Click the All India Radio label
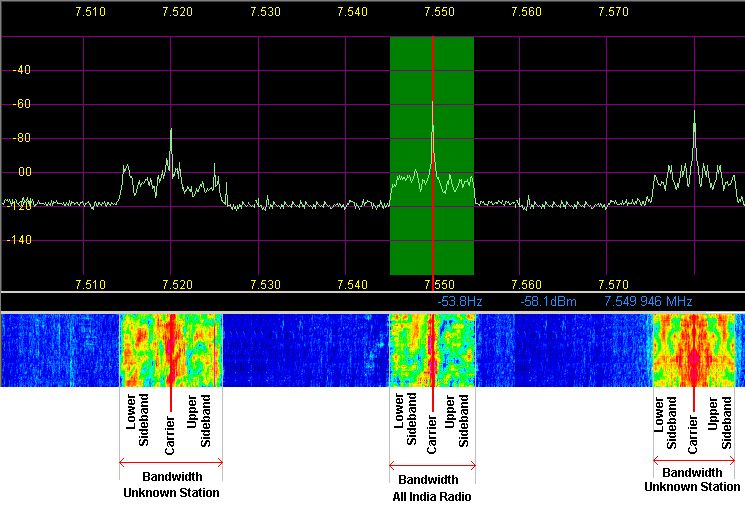This screenshot has height=507, width=745. click(x=432, y=497)
